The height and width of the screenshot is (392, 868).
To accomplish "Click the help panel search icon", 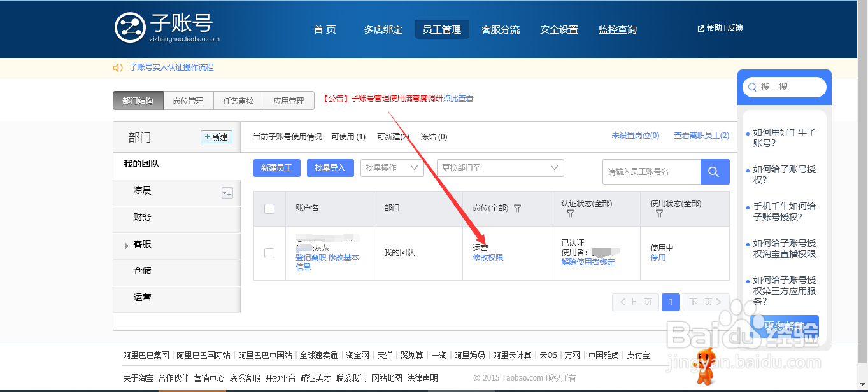I will pos(753,87).
